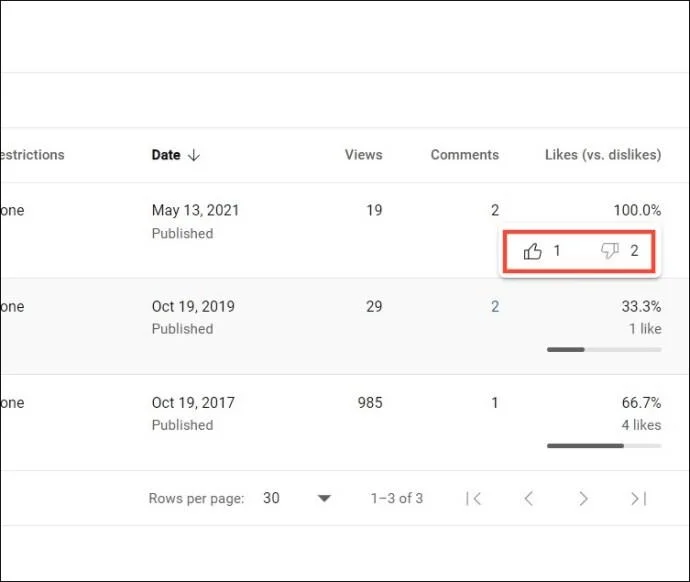The width and height of the screenshot is (690, 582).
Task: Toggle the Date sort arrow icon
Action: tap(194, 155)
